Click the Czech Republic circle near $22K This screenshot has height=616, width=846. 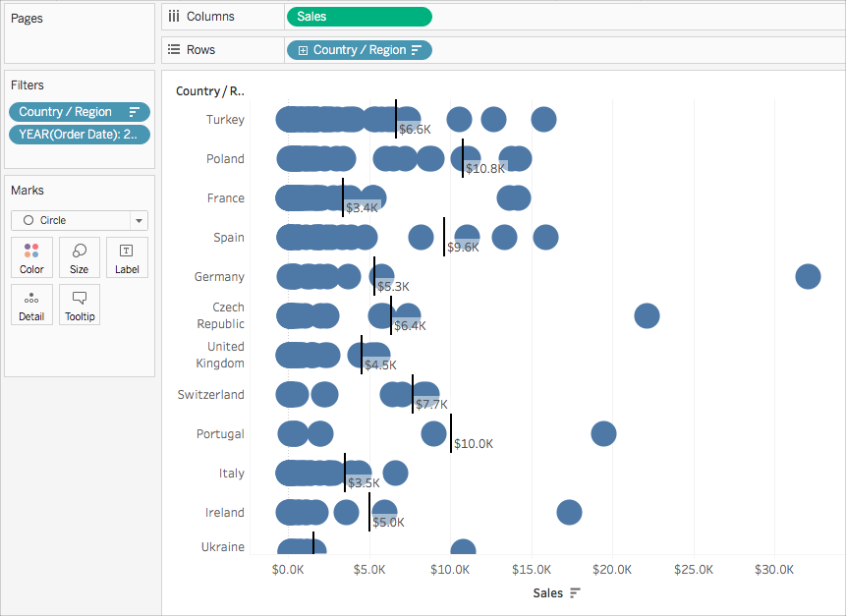(647, 315)
